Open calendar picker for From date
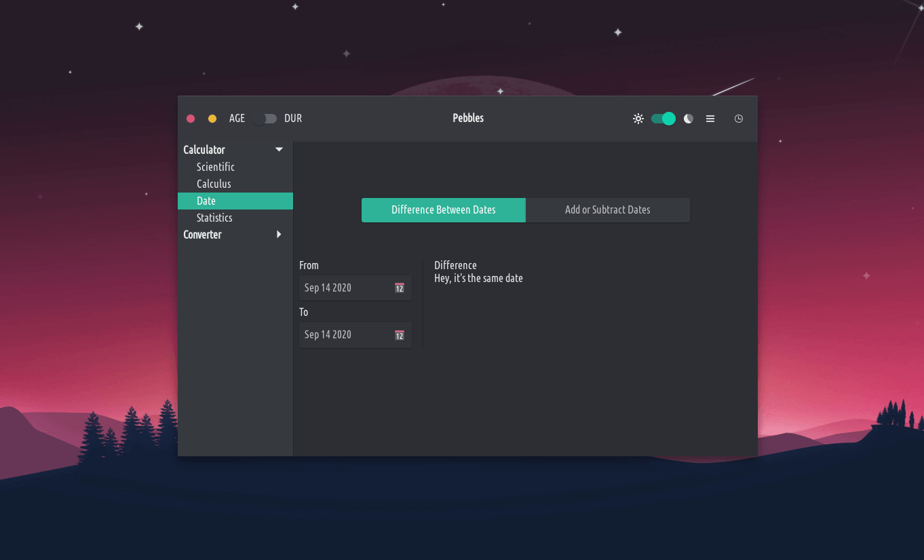Screen dimensions: 924x560 point(400,288)
